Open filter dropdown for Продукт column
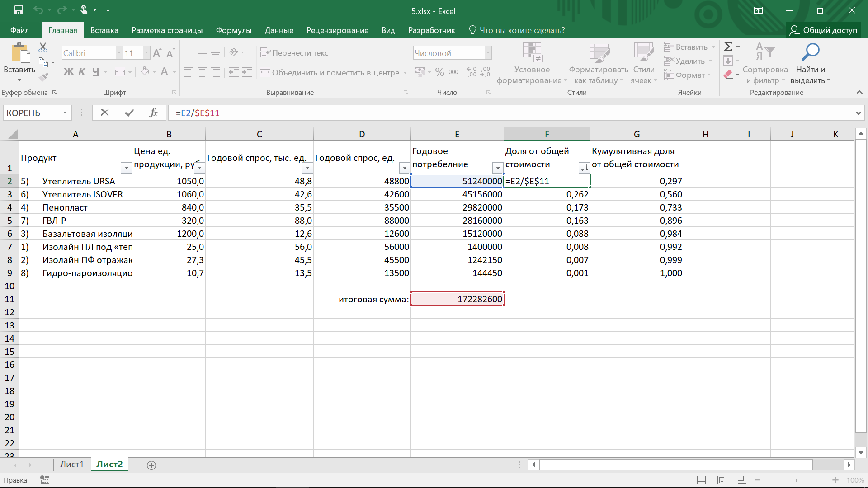Image resolution: width=868 pixels, height=488 pixels. coord(126,168)
